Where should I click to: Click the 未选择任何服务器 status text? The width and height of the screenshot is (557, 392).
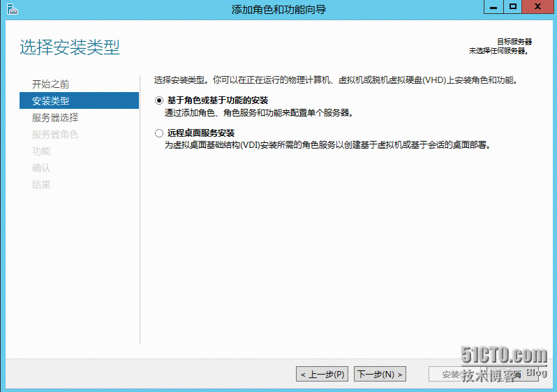pos(499,51)
